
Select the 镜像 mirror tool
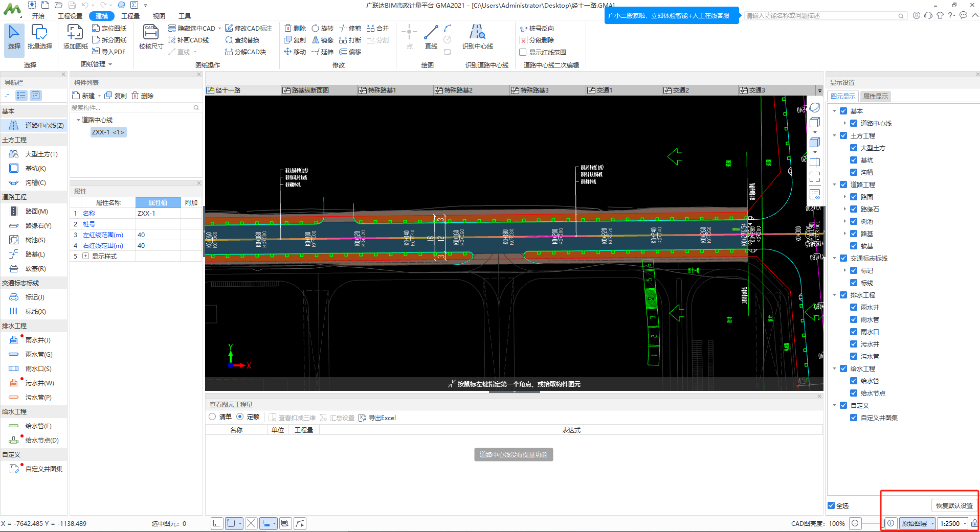322,40
